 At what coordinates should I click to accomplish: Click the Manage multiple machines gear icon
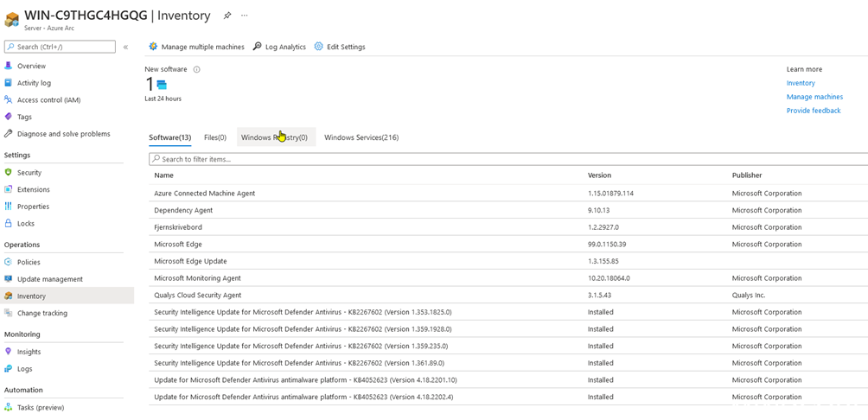tap(153, 47)
